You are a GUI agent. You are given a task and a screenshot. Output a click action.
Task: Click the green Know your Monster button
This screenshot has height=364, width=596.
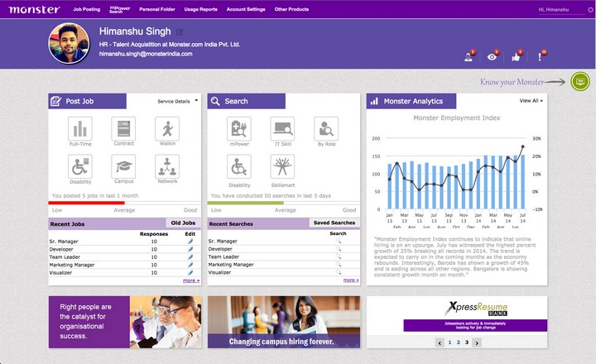click(580, 81)
